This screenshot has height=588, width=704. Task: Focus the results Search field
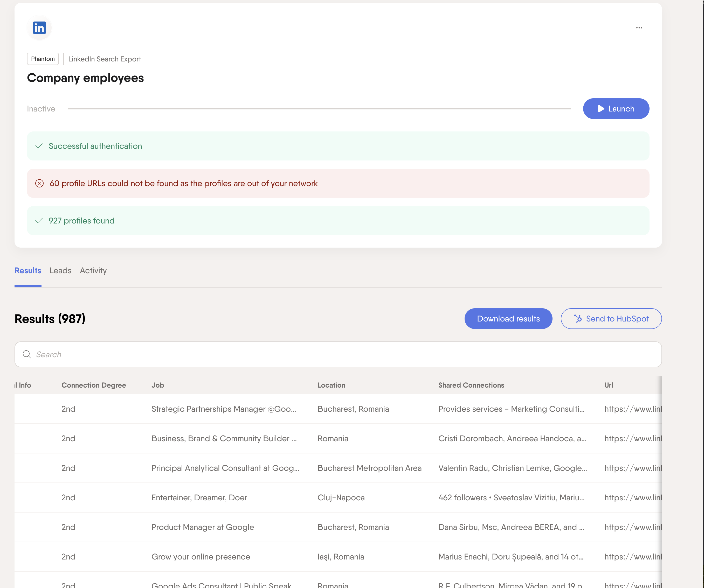338,354
